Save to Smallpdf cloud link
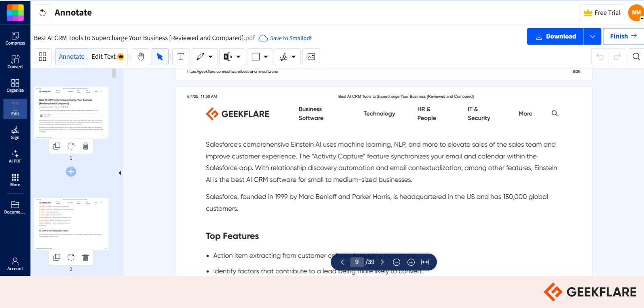This screenshot has width=644, height=308. coord(285,38)
